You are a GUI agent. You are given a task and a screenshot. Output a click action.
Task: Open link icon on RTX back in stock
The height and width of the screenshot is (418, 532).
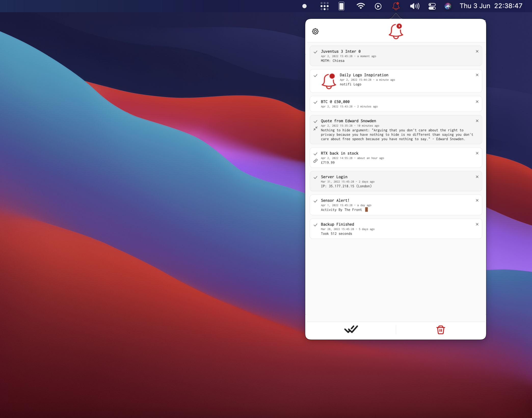pos(315,161)
